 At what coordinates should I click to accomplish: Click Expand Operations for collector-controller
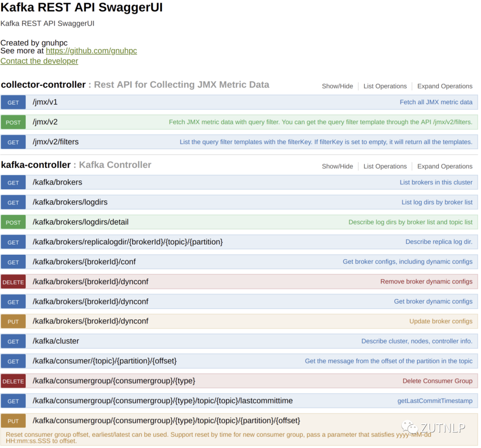445,86
